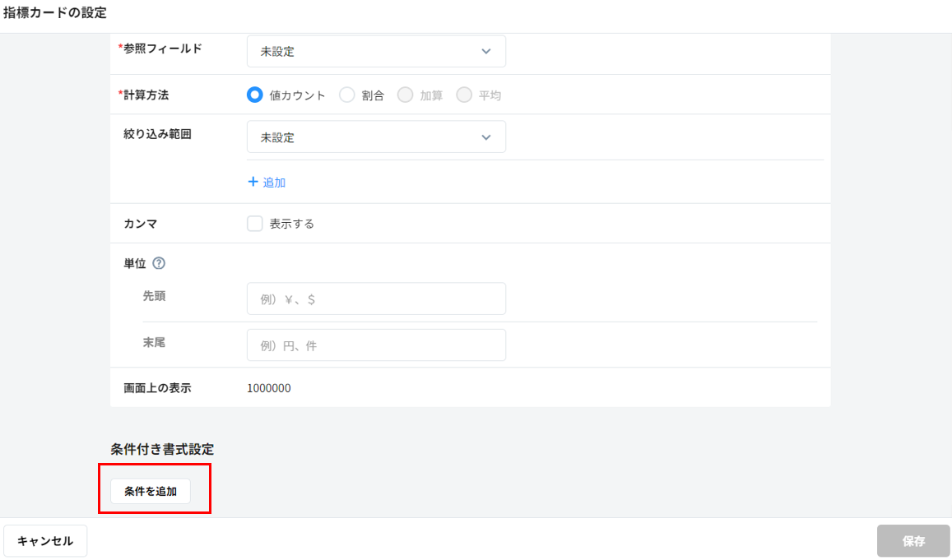Click the 1000000 display preview value
Image resolution: width=952 pixels, height=560 pixels.
click(268, 388)
